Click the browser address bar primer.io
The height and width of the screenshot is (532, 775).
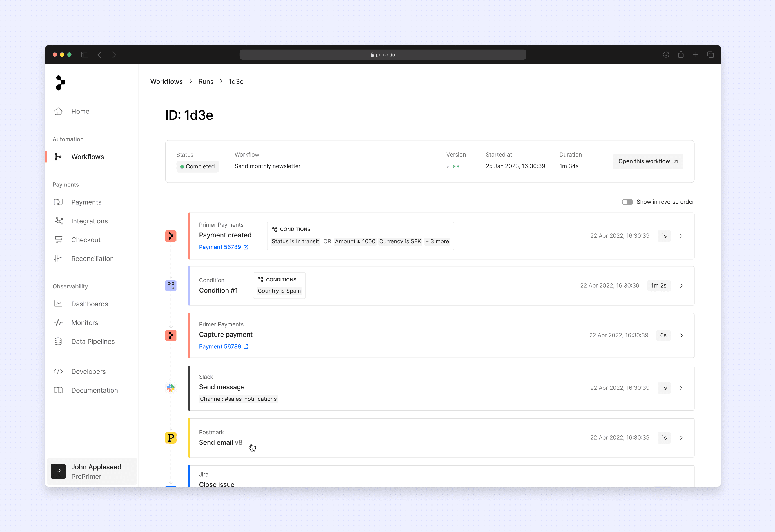[x=383, y=55]
